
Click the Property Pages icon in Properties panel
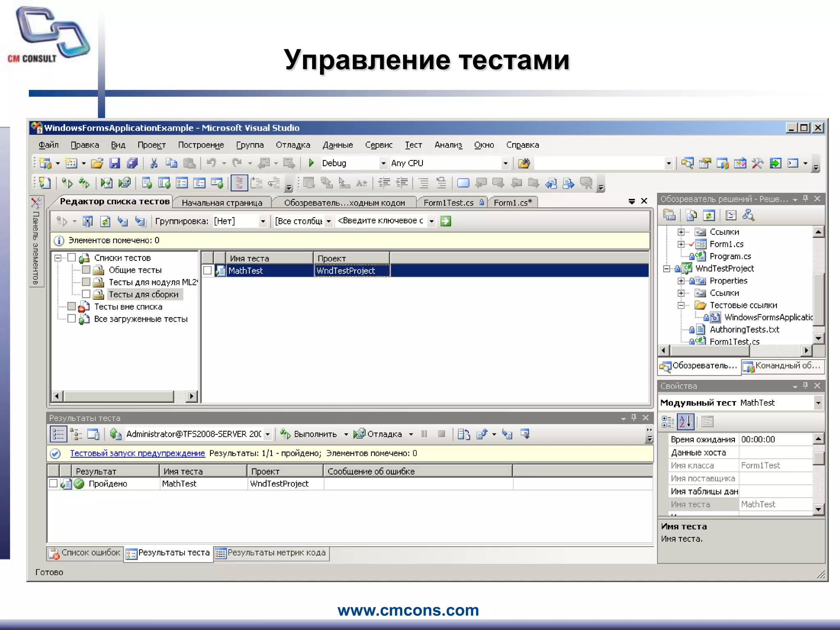708,422
